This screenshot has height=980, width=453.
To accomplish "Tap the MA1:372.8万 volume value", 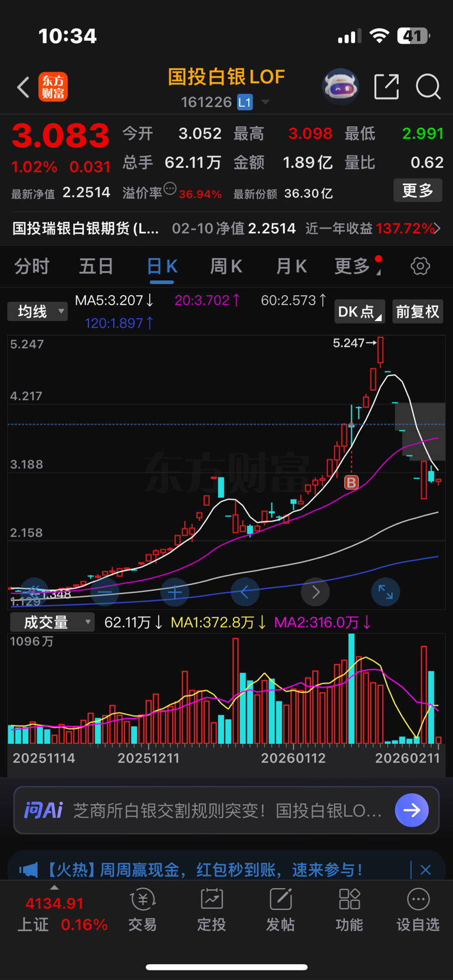I will point(218,622).
